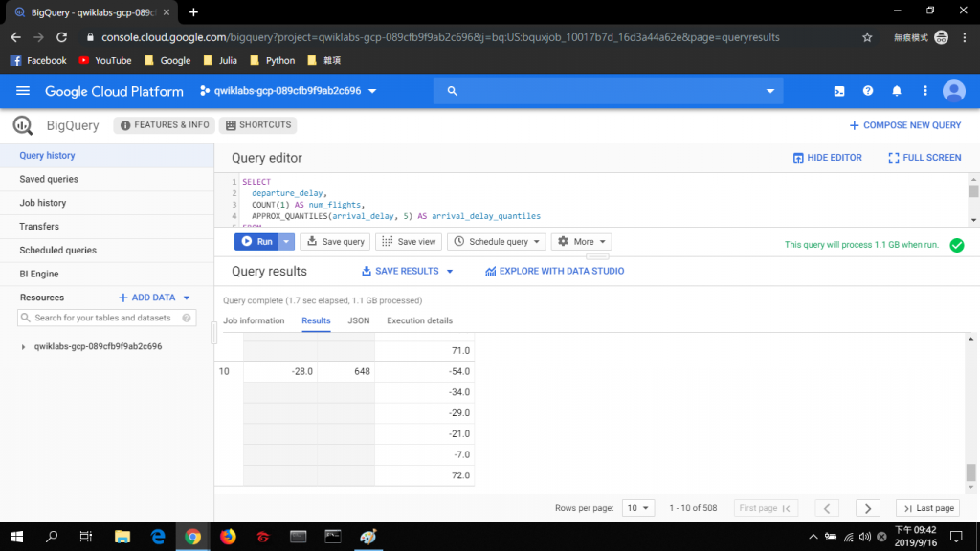
Task: Change rows per page dropdown
Action: point(638,508)
